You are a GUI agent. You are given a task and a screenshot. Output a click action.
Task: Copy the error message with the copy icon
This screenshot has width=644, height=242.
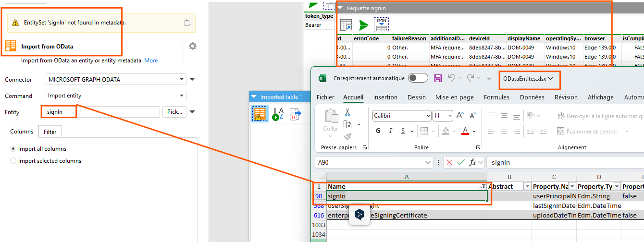tap(188, 23)
